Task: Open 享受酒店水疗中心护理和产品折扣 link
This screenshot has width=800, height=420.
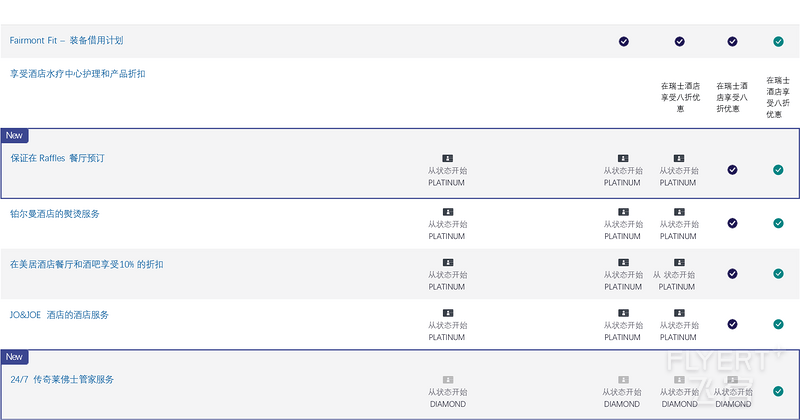Action: [78, 74]
